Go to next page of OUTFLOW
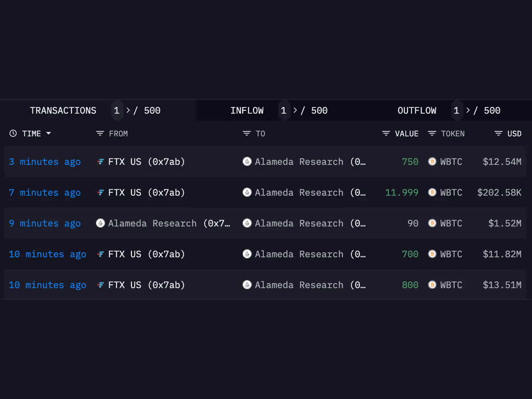 (x=468, y=110)
